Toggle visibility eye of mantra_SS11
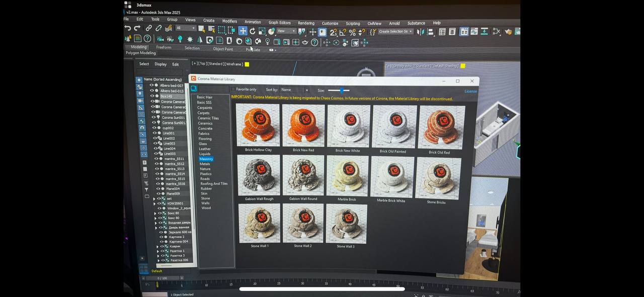The image size is (644, 297). [156, 159]
